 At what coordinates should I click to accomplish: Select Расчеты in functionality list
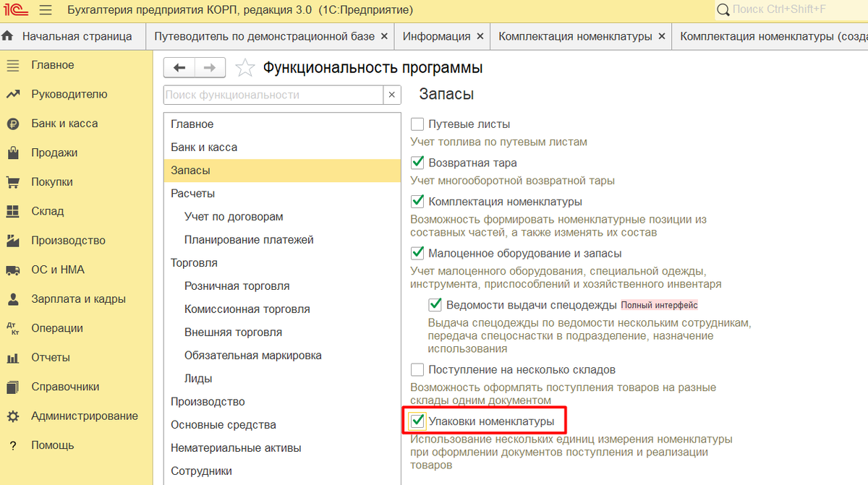pos(282,194)
